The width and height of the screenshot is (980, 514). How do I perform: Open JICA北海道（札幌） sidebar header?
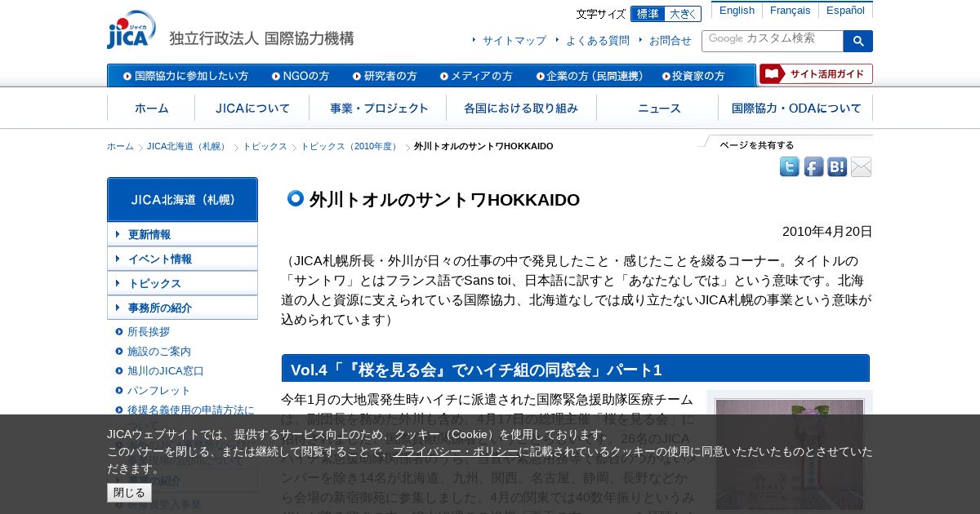(x=182, y=199)
